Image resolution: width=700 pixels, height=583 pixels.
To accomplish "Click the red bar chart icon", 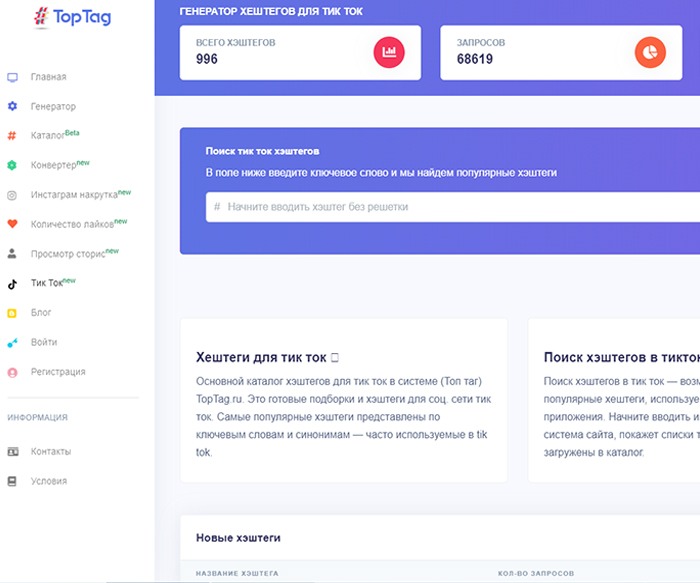I will (x=389, y=52).
